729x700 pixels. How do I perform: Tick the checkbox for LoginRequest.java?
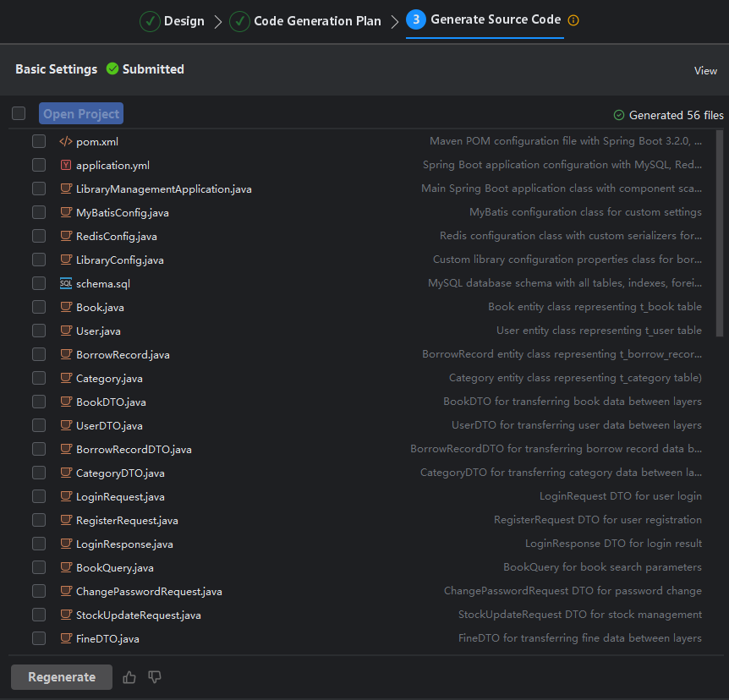(x=39, y=496)
